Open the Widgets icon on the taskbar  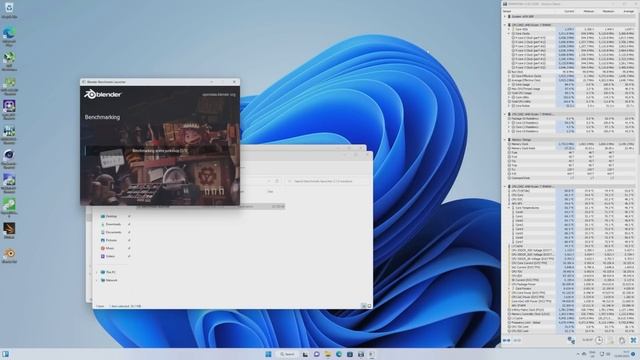[x=5, y=354]
